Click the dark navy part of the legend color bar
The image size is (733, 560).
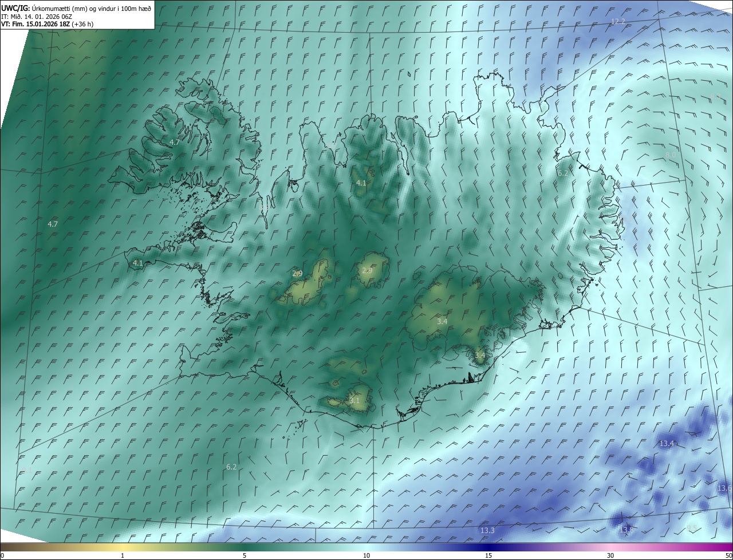click(488, 547)
